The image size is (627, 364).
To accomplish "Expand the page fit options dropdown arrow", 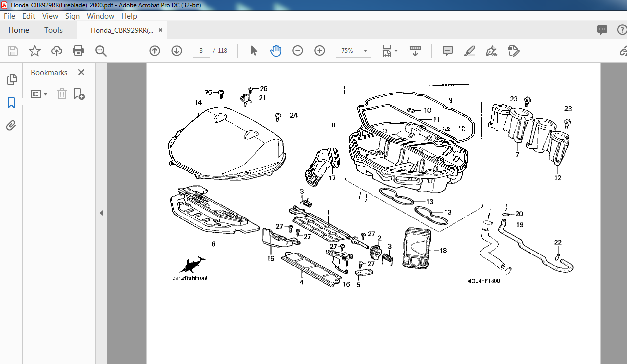I will point(396,51).
